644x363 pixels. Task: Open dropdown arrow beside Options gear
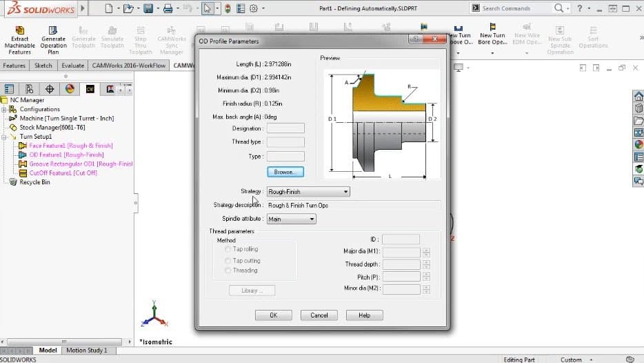click(263, 8)
